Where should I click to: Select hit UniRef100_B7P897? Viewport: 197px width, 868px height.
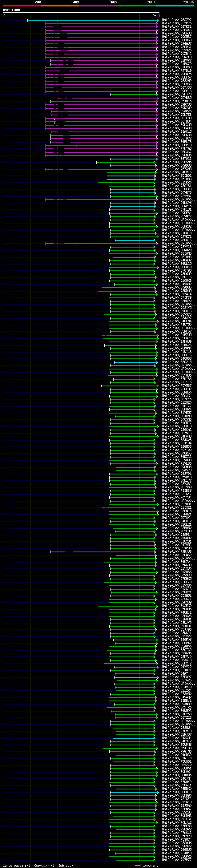[177, 677]
